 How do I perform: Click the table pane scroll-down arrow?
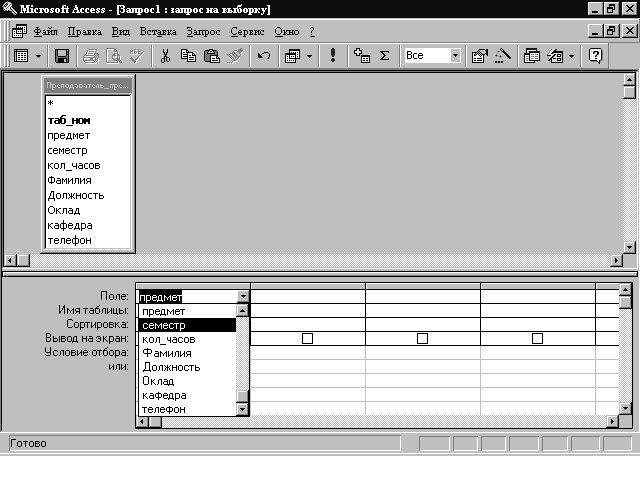(x=629, y=247)
